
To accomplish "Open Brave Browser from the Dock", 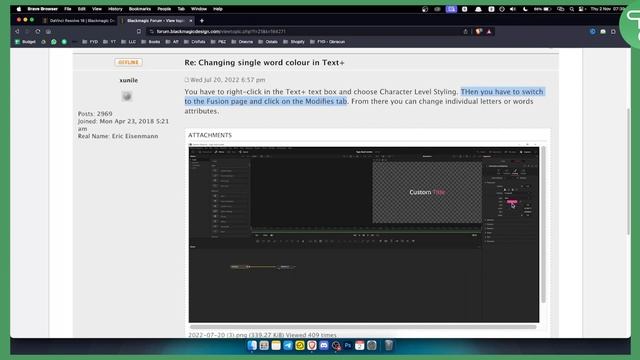I will click(x=312, y=346).
